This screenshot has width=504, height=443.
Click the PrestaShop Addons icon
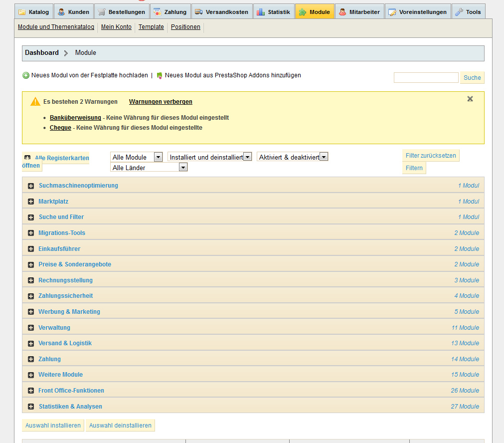[x=160, y=76]
